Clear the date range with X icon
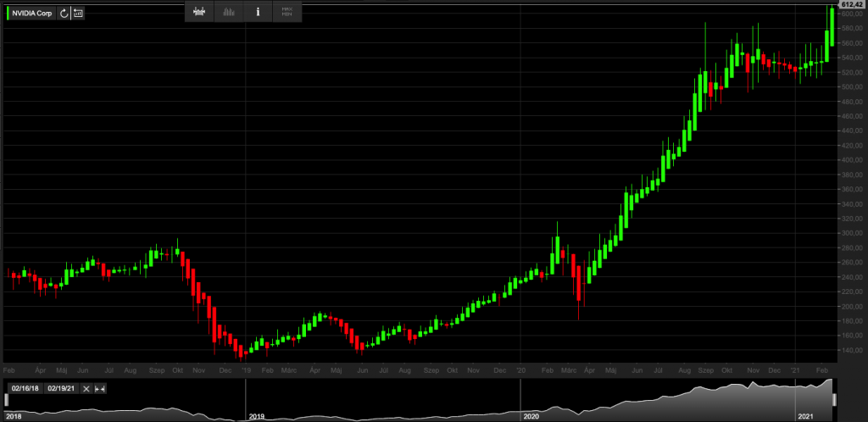 (86, 388)
